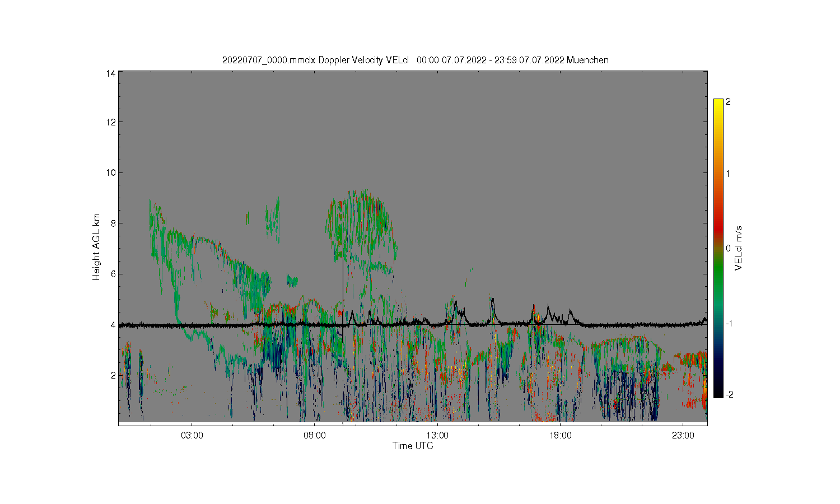The image size is (840, 504).
Task: Click the 18:00 time tick label
Action: click(560, 436)
